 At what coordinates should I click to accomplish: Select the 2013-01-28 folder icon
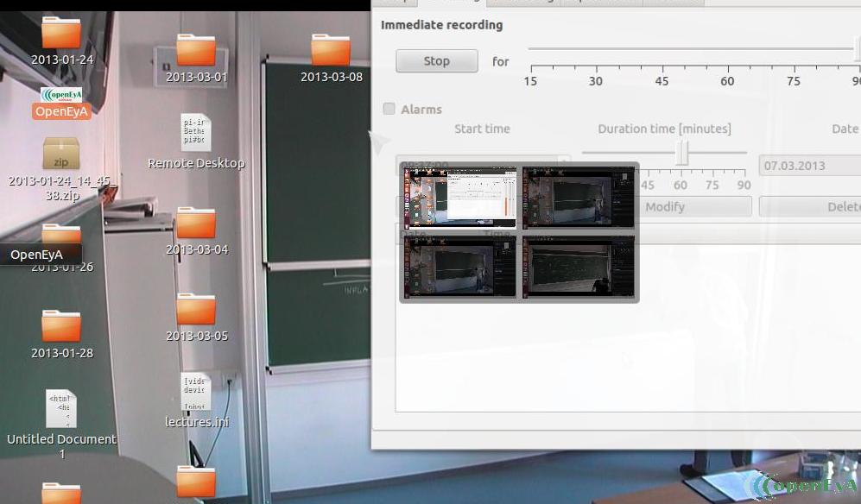pos(61,326)
